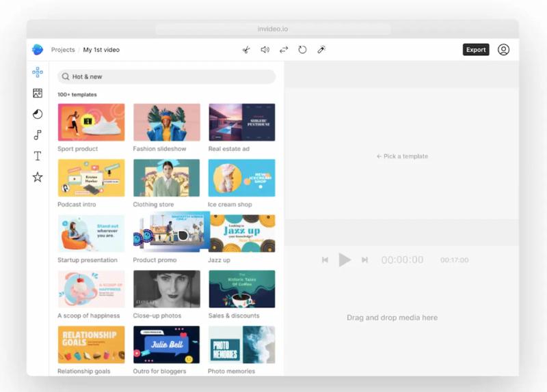Open the stickers/shapes icon in sidebar
This screenshot has width=547, height=392.
tap(38, 114)
